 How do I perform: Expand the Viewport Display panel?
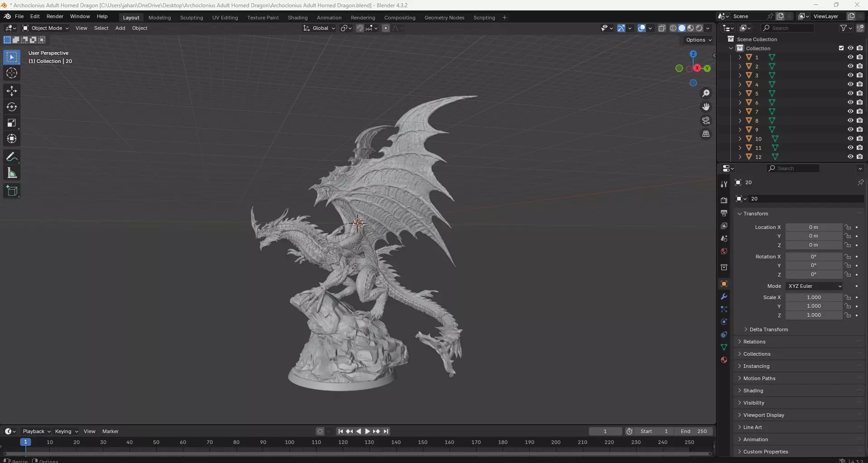click(763, 415)
